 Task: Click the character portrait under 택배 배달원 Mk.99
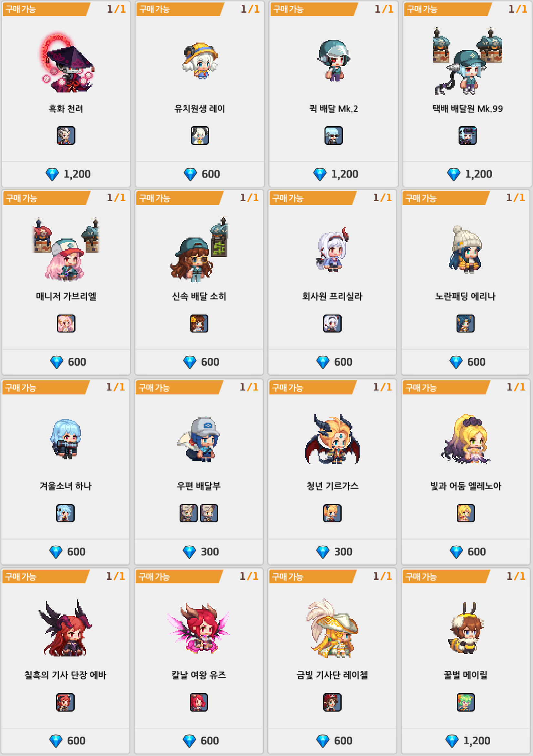click(467, 136)
